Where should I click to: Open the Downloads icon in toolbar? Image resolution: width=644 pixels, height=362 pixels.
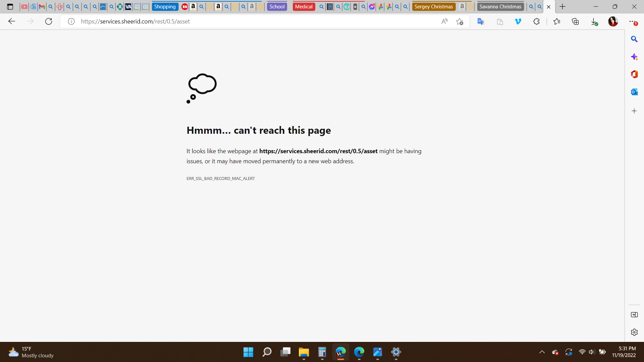coord(594,21)
